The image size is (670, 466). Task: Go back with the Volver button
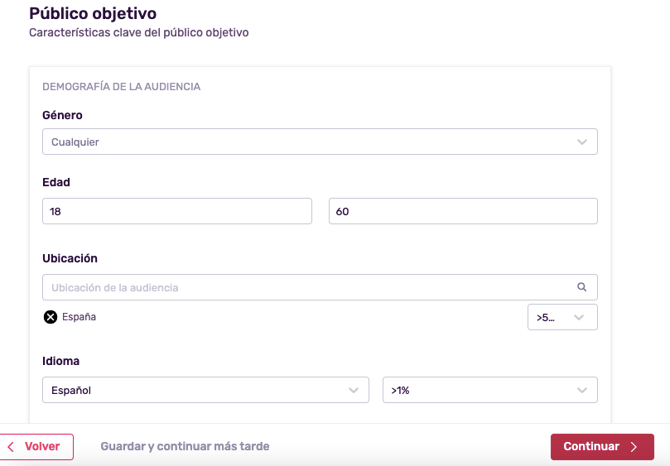[37, 447]
